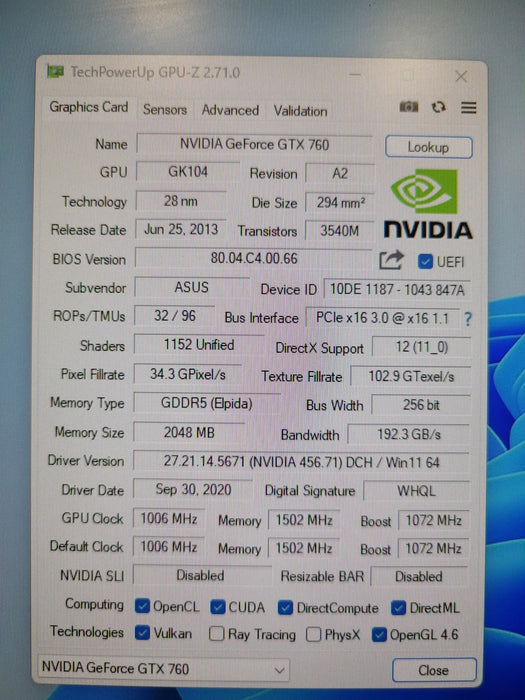Switch to the Sensors tab
The height and width of the screenshot is (700, 525).
(x=165, y=110)
